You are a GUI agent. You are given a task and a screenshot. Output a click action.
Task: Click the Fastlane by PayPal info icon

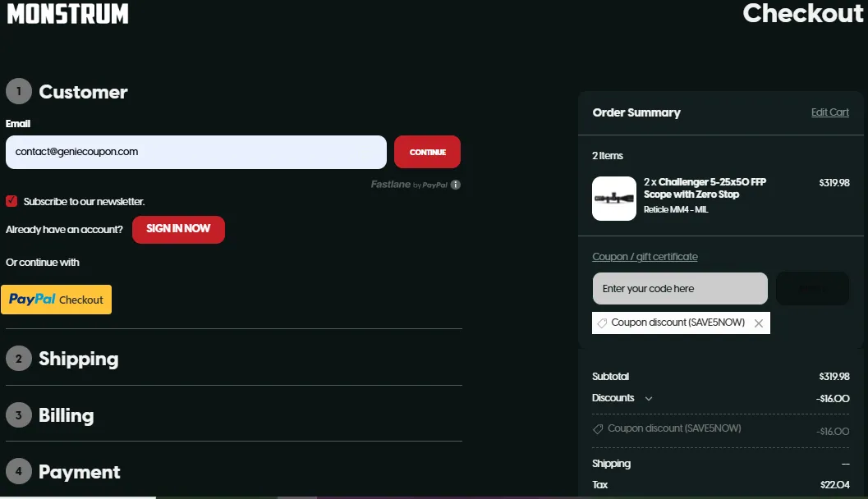456,185
